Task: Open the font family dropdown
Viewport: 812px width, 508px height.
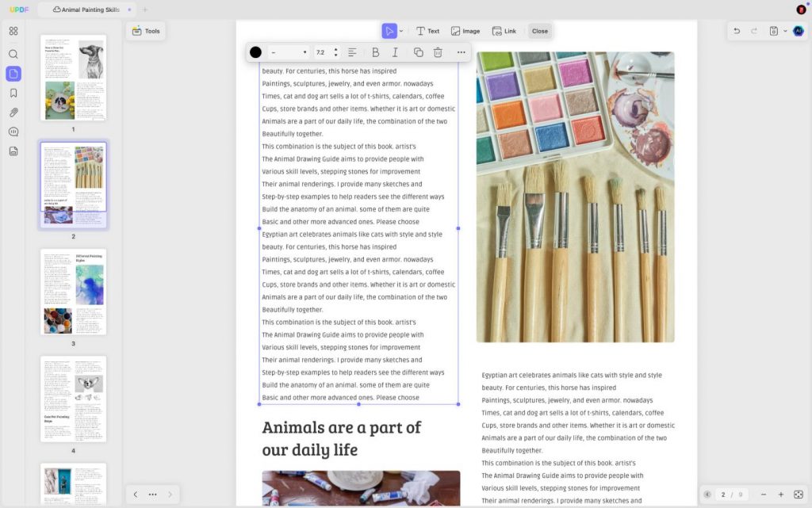Action: 287,52
